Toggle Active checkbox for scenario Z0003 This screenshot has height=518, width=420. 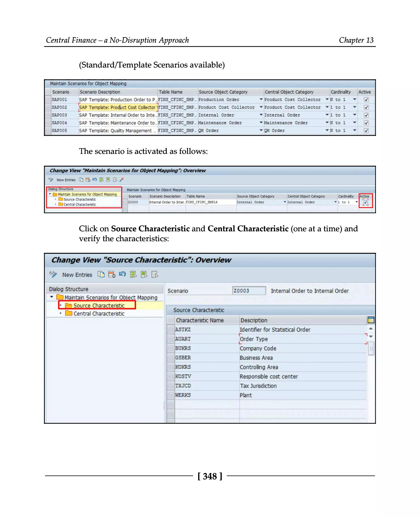(x=366, y=202)
